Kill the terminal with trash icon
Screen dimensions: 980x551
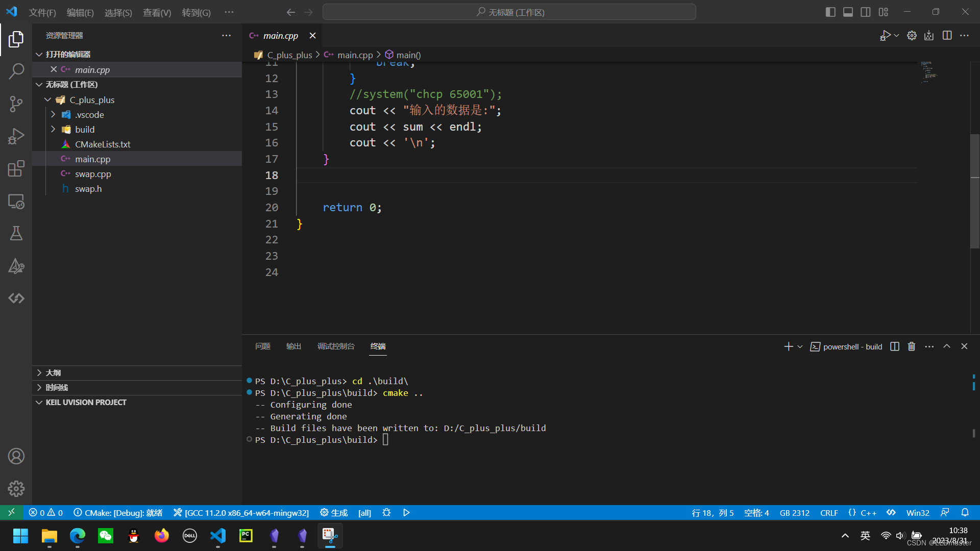click(x=912, y=346)
